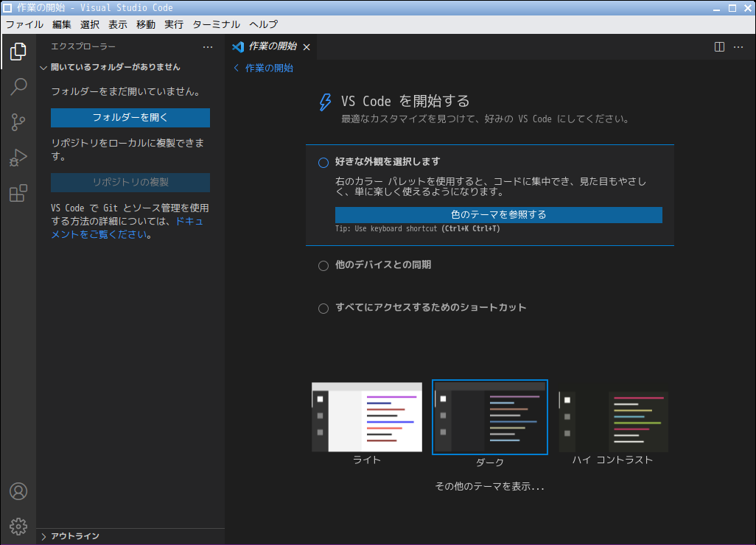The height and width of the screenshot is (545, 756).
Task: Click the すべてにアクセスするためのショートカット step title
Action: [430, 307]
